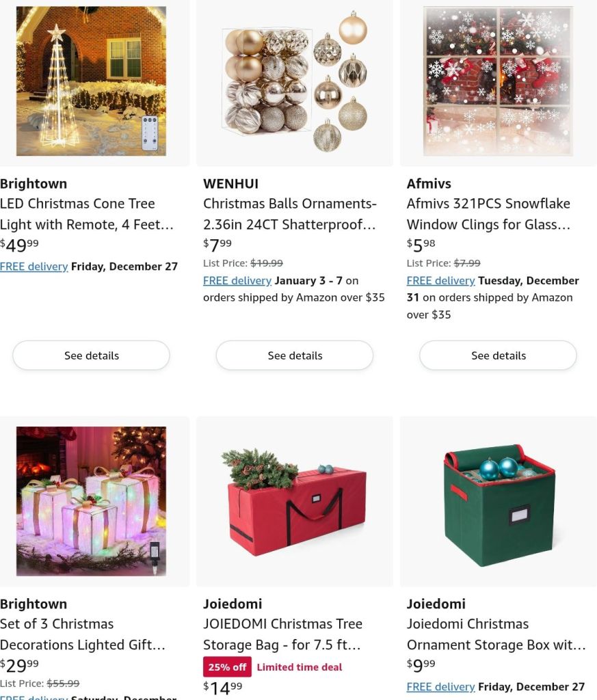Image resolution: width=597 pixels, height=700 pixels.
Task: Open the Afmivs 321PCS Snowflake Window Clings title
Action: pyautogui.click(x=488, y=214)
